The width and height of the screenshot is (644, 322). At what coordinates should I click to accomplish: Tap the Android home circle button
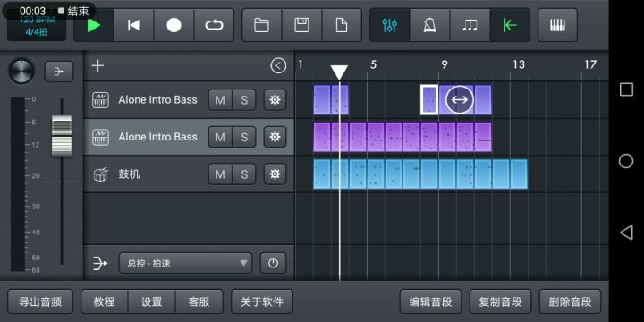pos(626,161)
